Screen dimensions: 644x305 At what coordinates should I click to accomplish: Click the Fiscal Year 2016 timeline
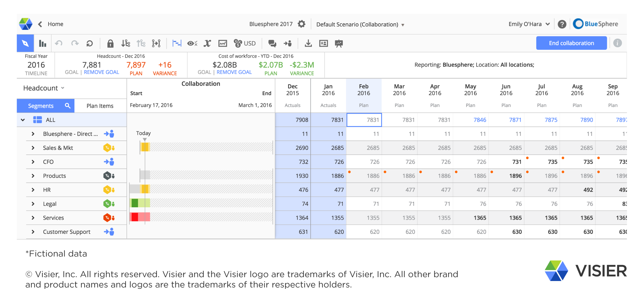[x=36, y=65]
